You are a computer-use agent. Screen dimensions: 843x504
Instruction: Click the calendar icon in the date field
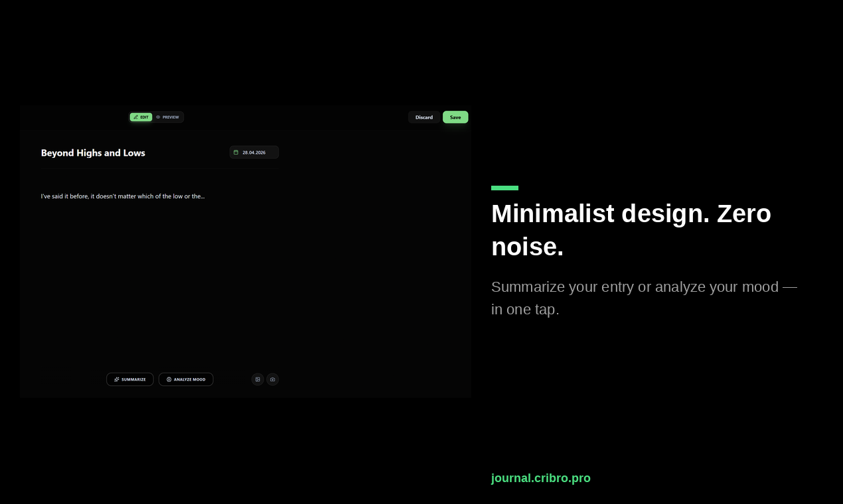coord(236,152)
